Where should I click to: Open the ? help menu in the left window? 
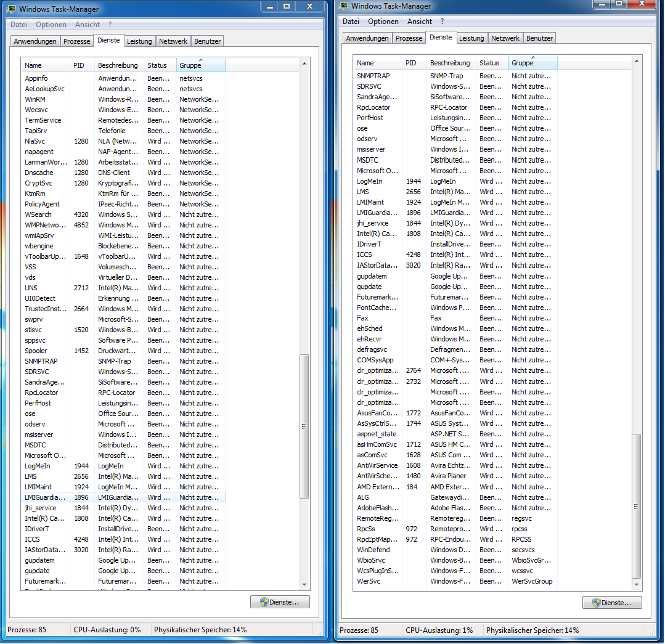coord(110,25)
